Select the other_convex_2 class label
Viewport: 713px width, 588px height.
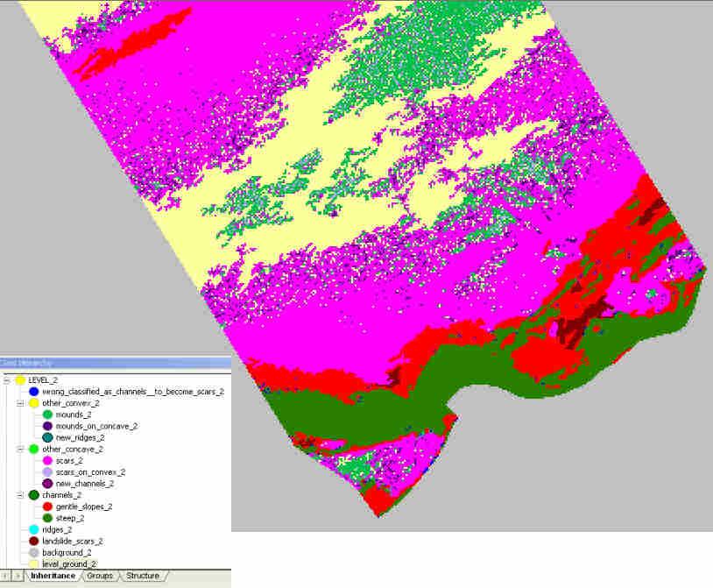click(x=70, y=403)
